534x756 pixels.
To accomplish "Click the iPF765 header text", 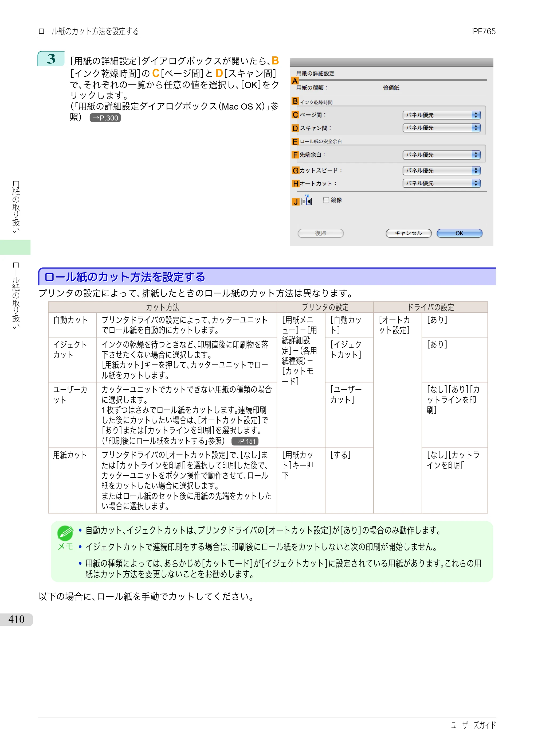I will pyautogui.click(x=483, y=32).
